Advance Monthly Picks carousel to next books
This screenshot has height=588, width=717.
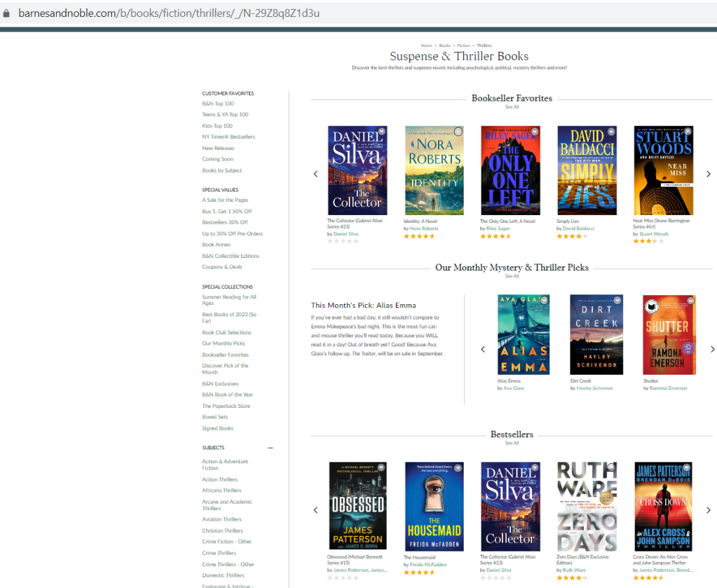point(712,349)
